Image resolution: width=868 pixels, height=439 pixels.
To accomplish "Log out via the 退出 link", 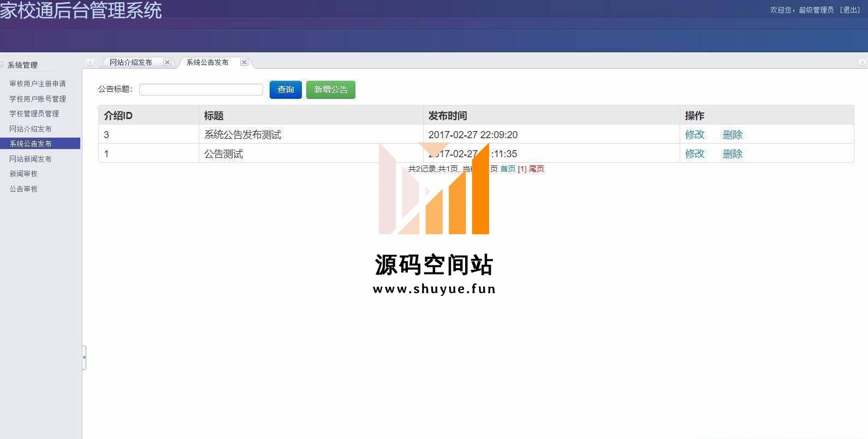I will click(850, 10).
